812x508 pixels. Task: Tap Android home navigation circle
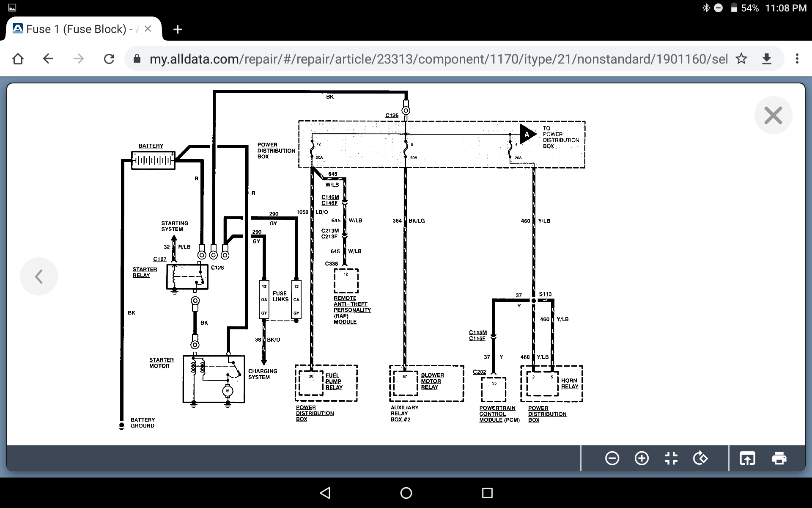[406, 493]
